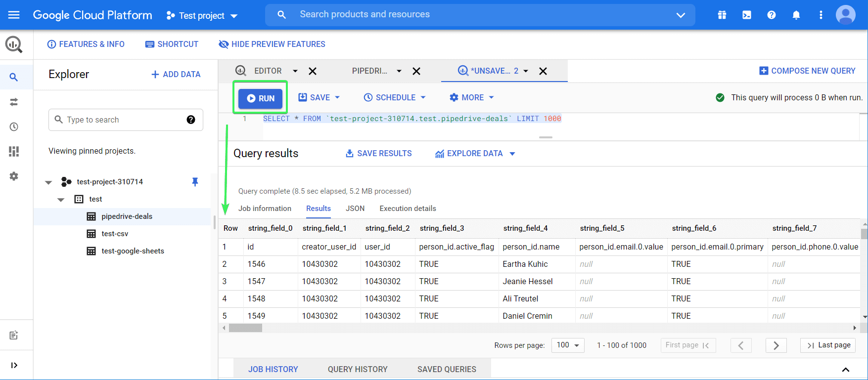Click the SHORTCUT button
The height and width of the screenshot is (380, 868).
pyautogui.click(x=172, y=44)
